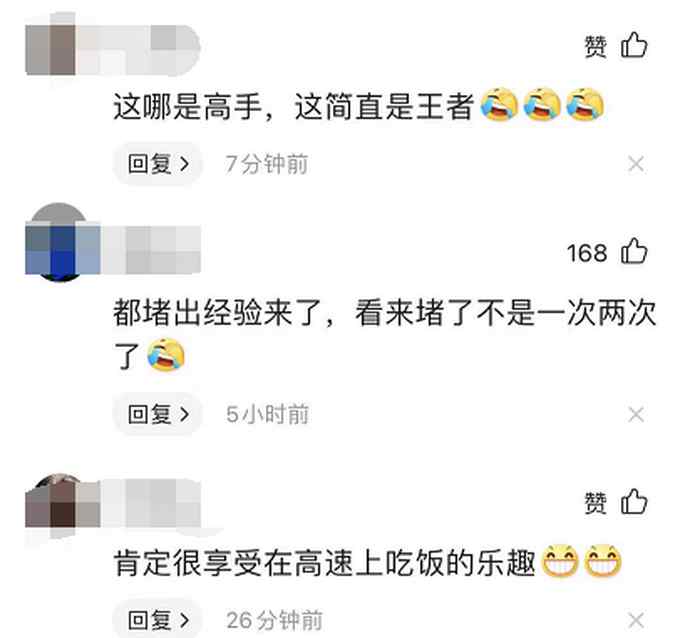This screenshot has width=680, height=638.
Task: Open third commenter's brown avatar
Action: tap(60, 502)
